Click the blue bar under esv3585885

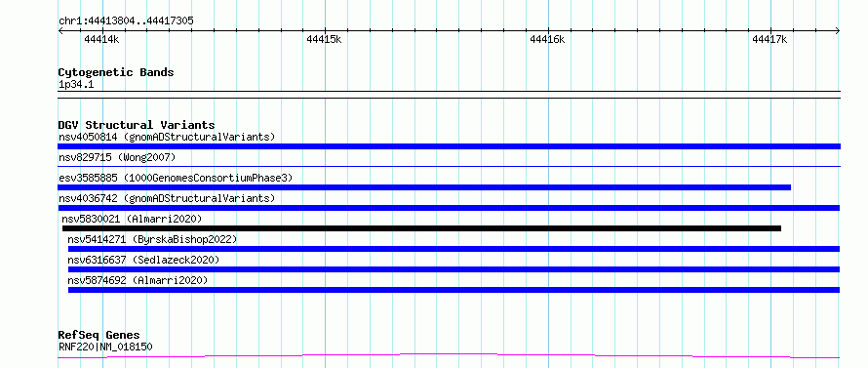point(424,187)
